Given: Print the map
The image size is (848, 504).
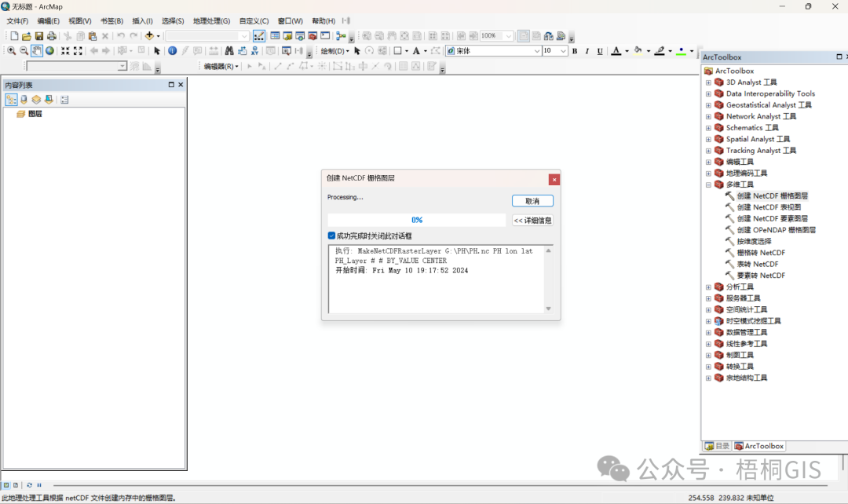Looking at the screenshot, I should tap(51, 36).
